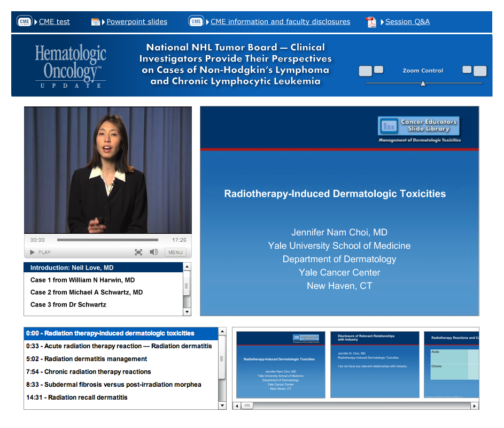
Task: Select Case 1 from William N Harwin, MD
Action: pyautogui.click(x=103, y=280)
